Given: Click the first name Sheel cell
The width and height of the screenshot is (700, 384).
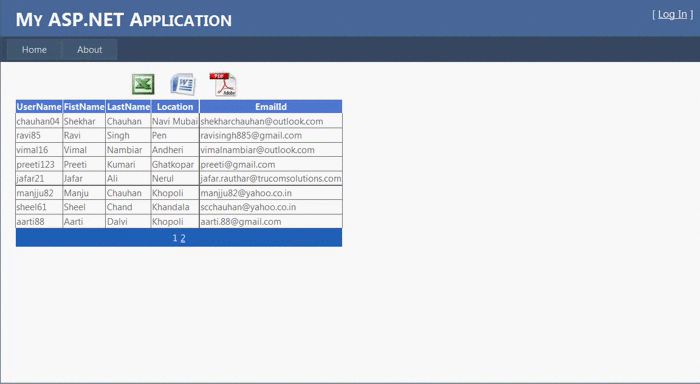Looking at the screenshot, I should (84, 207).
